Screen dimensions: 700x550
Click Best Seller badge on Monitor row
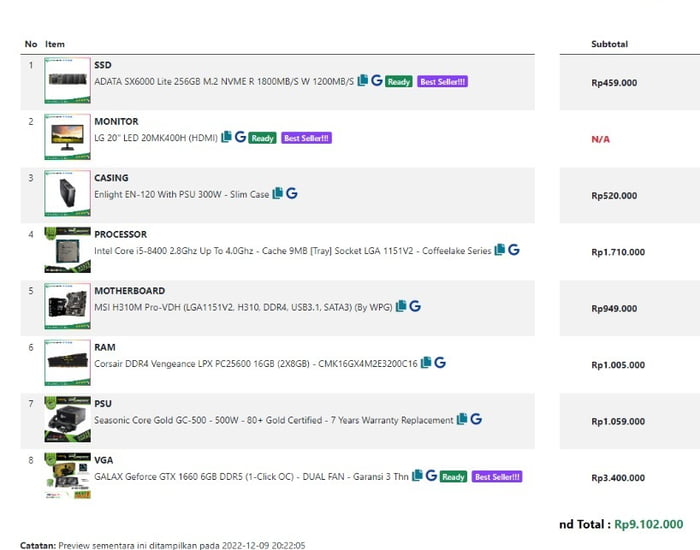[x=306, y=138]
